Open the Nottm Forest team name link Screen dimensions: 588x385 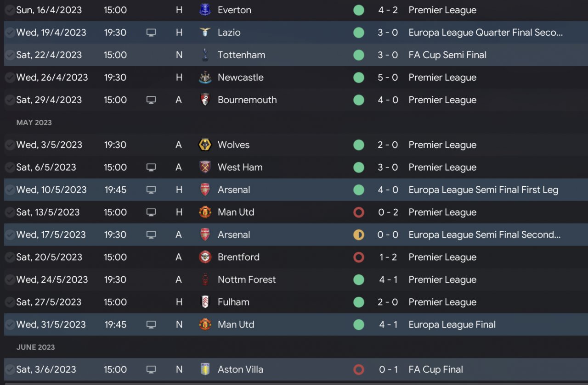tap(247, 279)
